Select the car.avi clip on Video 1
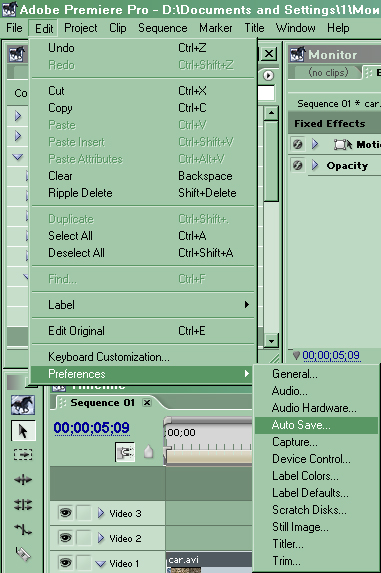The width and height of the screenshot is (381, 573). (209, 562)
